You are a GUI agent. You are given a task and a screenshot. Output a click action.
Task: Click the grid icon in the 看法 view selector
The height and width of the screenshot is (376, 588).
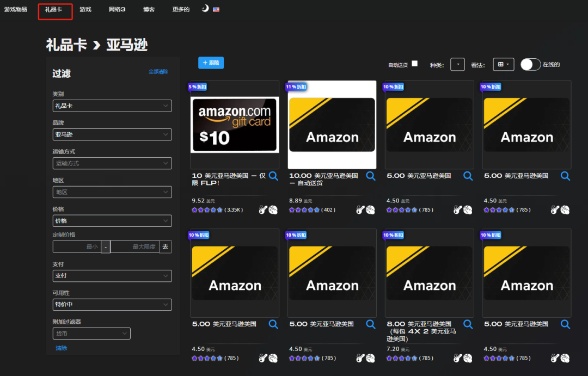[501, 64]
